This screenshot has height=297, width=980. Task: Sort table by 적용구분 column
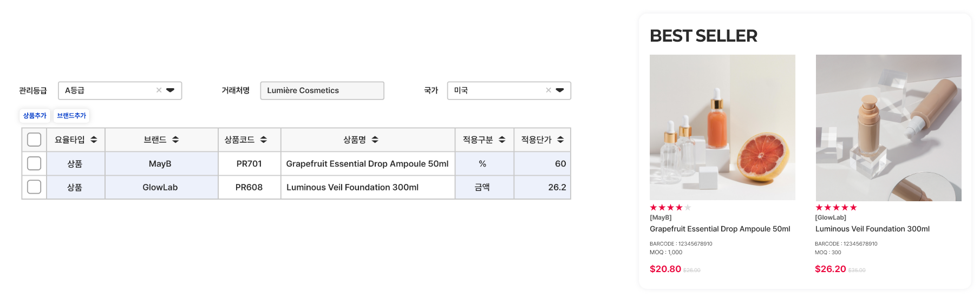coord(502,140)
